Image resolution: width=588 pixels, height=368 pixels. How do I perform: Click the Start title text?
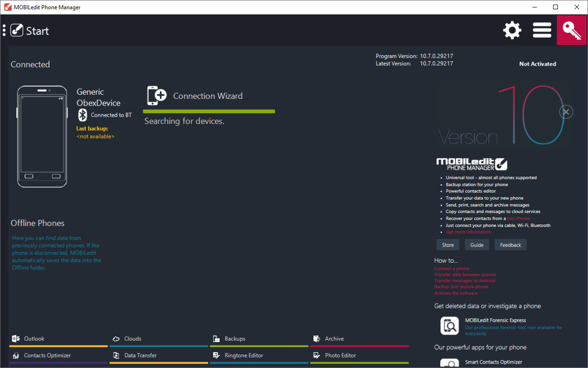tap(37, 31)
